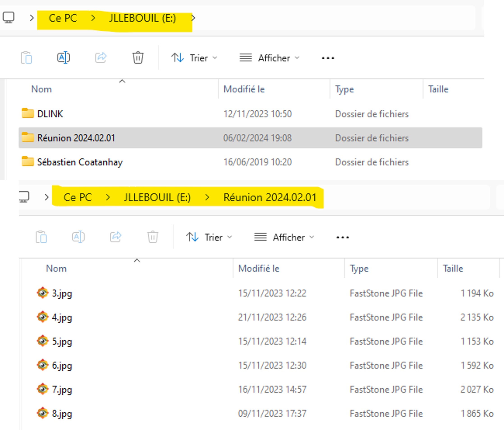This screenshot has height=430, width=504.
Task: Sort by Taille column in upper window
Action: click(438, 89)
